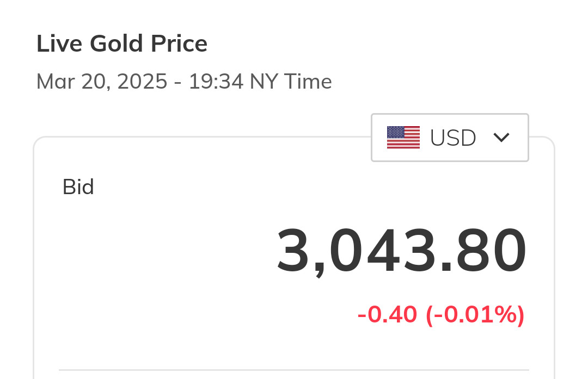
Task: Click the 19:34 timestamp
Action: pos(216,82)
